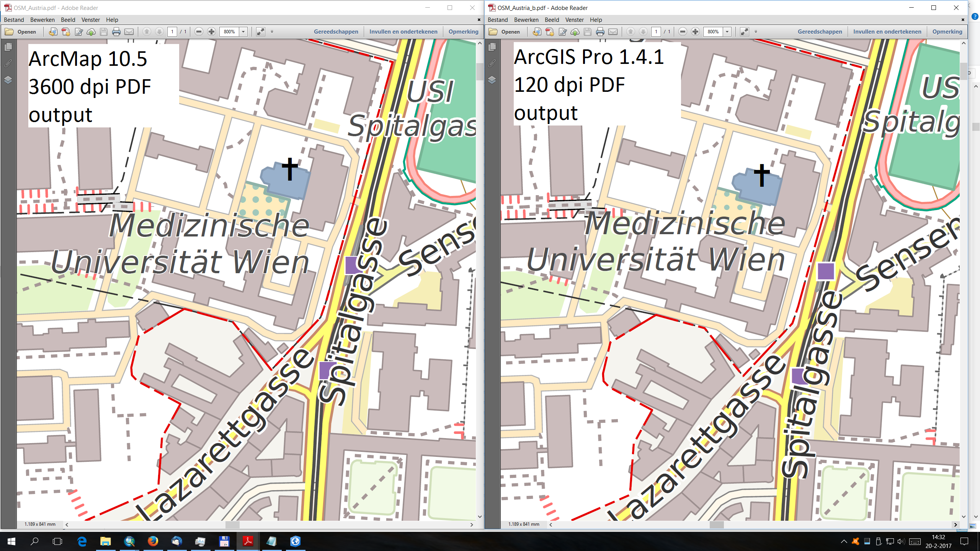Viewport: 980px width, 551px height.
Task: Zoom in with plus button in right window
Action: click(x=695, y=32)
